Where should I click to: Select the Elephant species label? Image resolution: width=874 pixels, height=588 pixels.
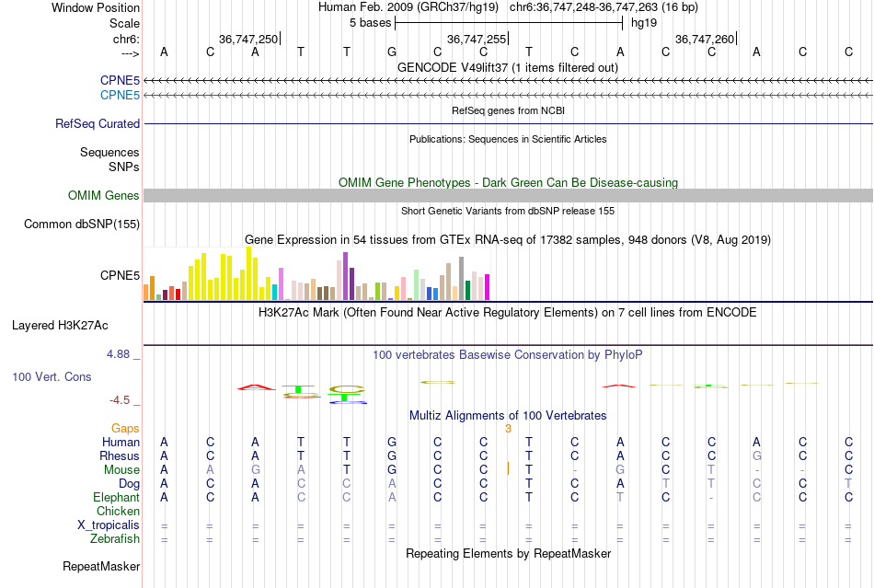(x=117, y=497)
